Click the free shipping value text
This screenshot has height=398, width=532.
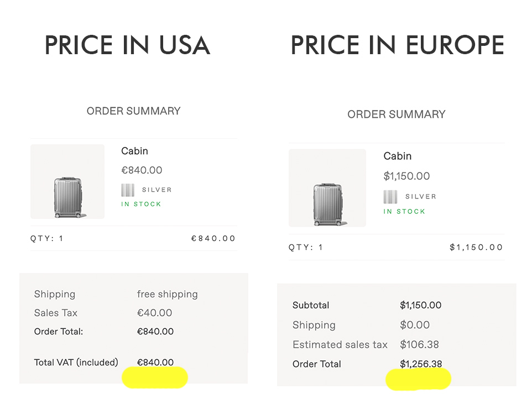(x=167, y=294)
